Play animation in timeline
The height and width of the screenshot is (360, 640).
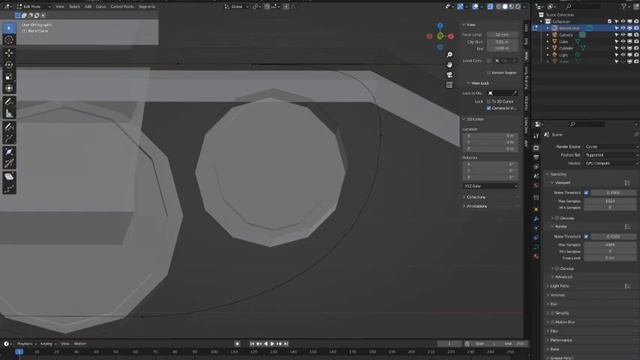pos(272,344)
